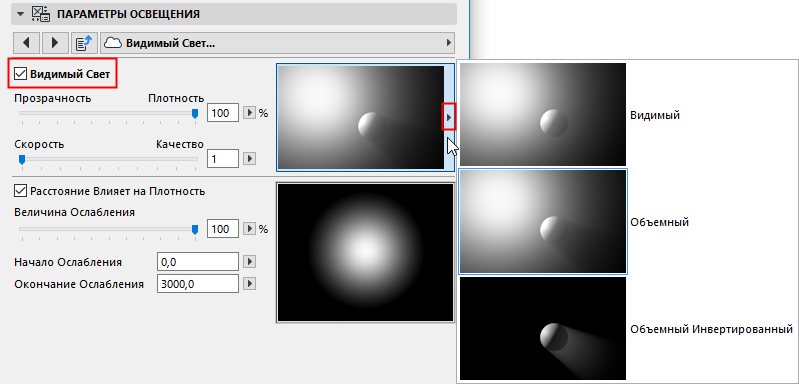Click the falloff glow preview image
Viewport: 799px width, 384px height.
pos(365,253)
